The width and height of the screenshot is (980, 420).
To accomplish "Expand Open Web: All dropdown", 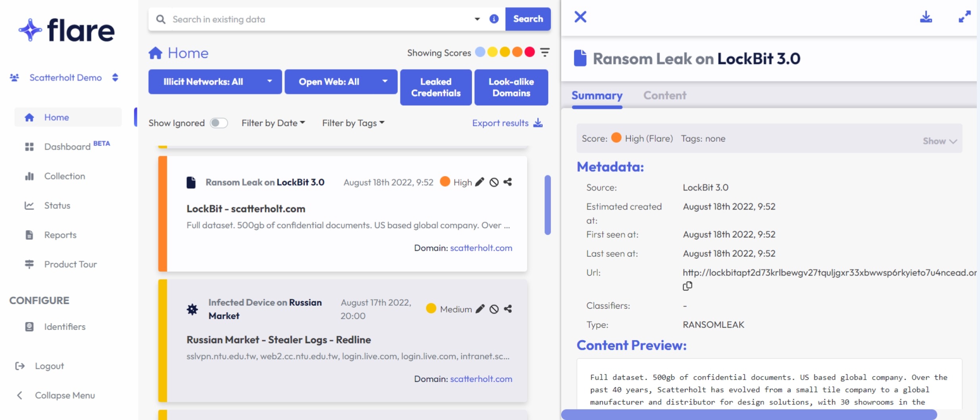I will tap(385, 81).
